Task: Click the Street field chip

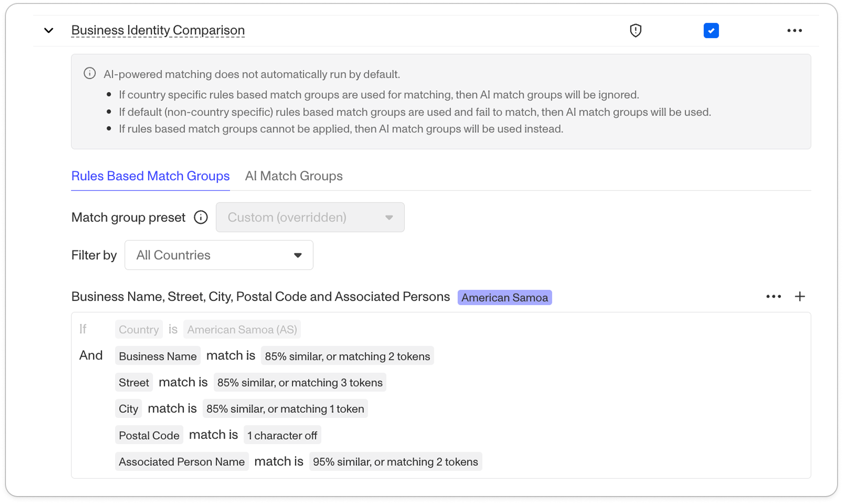Action: 134,382
